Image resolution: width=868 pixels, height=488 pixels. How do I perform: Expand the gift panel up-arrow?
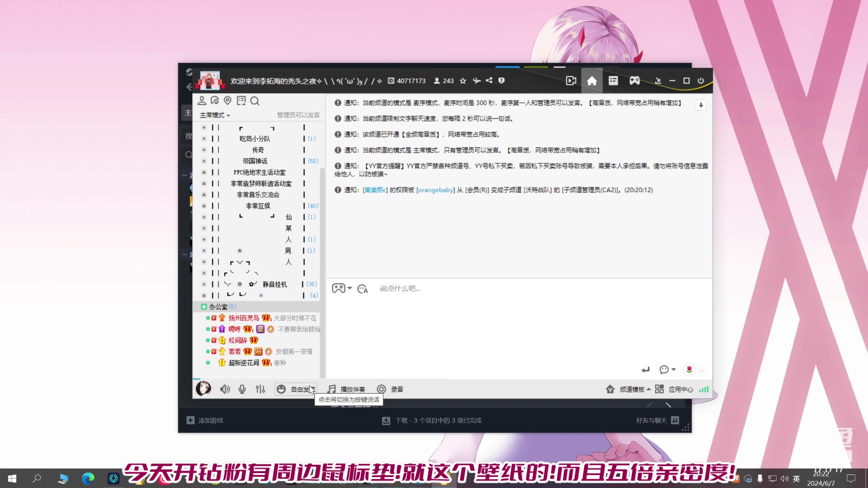pos(701,371)
